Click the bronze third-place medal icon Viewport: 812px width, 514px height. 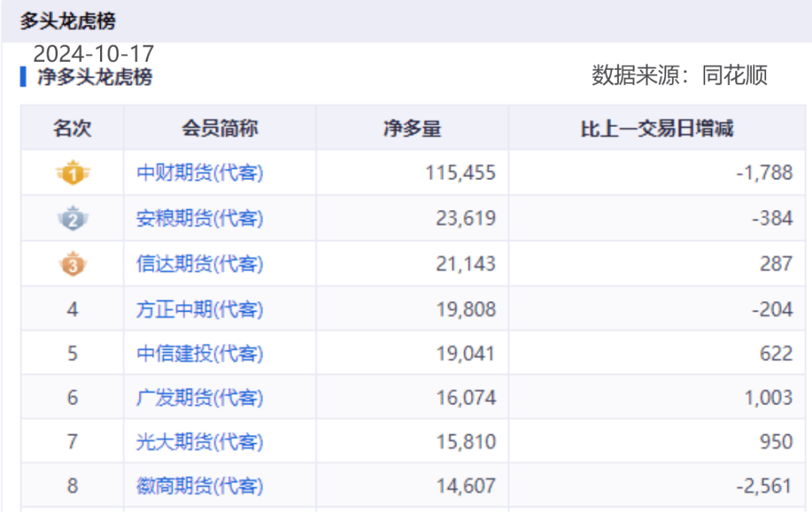(72, 263)
